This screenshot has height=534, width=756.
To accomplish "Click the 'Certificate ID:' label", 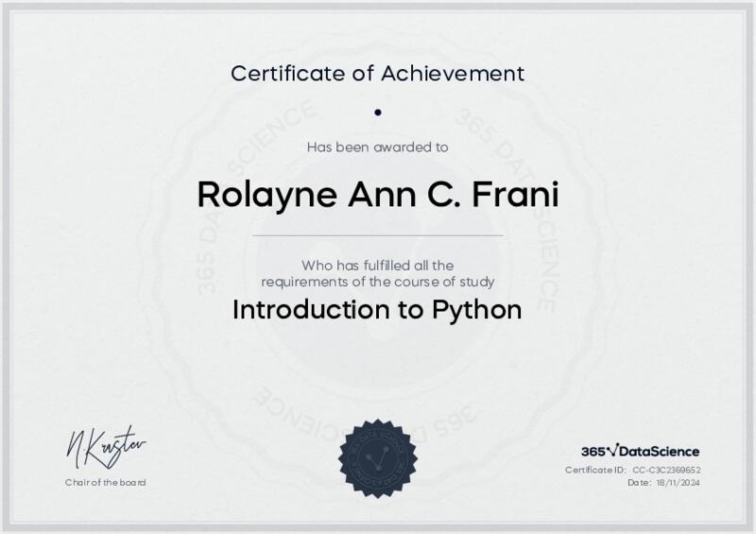I will pos(595,470).
